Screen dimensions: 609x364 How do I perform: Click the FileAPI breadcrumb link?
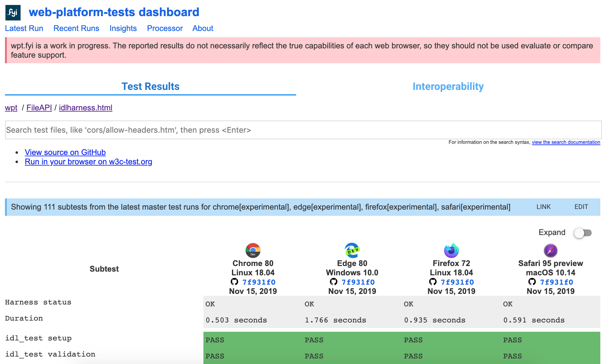coord(39,108)
